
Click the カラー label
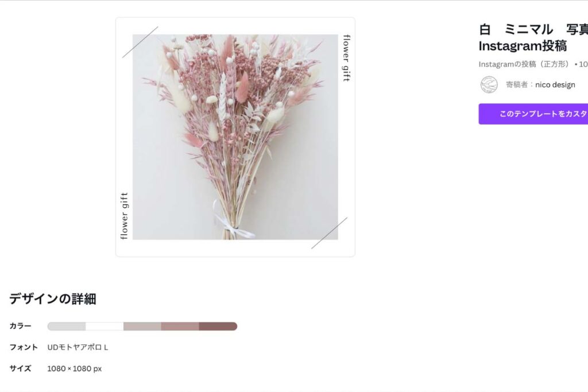20,327
